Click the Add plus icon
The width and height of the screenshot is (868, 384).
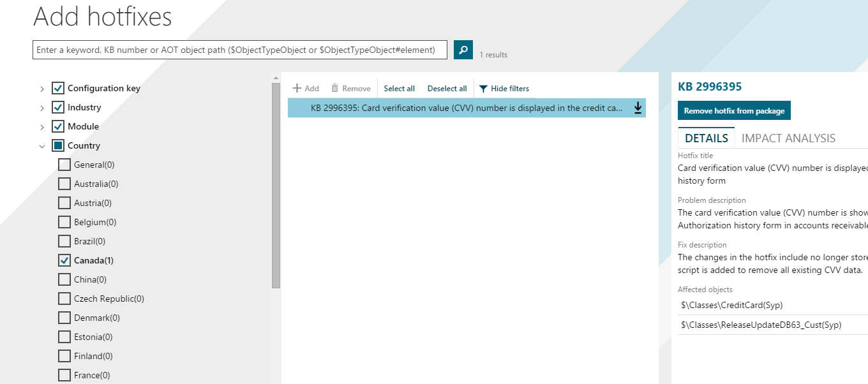(297, 89)
